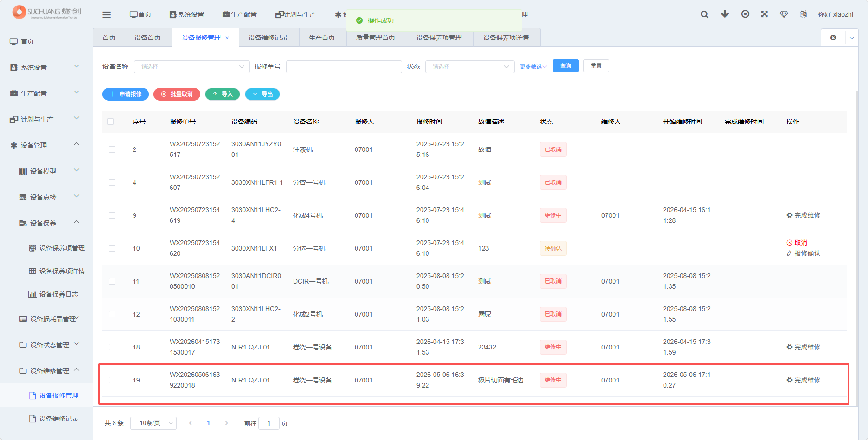Click the hamburger menu collapse icon
The width and height of the screenshot is (868, 440).
[107, 15]
